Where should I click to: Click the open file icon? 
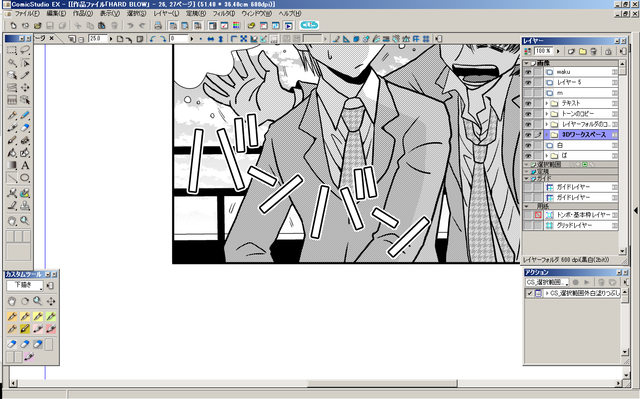(x=38, y=25)
